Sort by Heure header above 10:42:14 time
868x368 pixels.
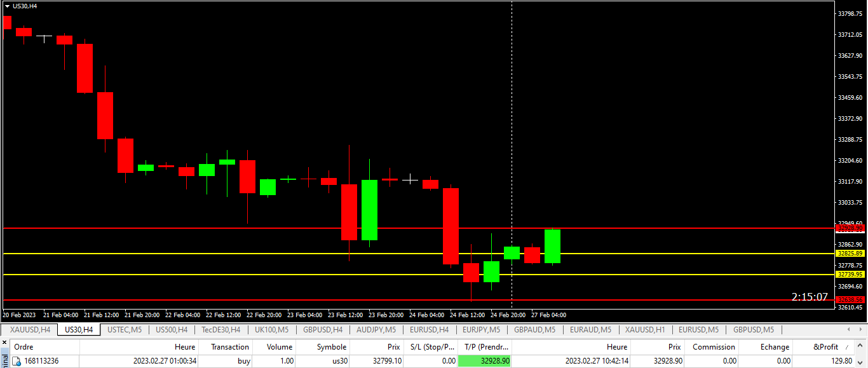point(572,347)
